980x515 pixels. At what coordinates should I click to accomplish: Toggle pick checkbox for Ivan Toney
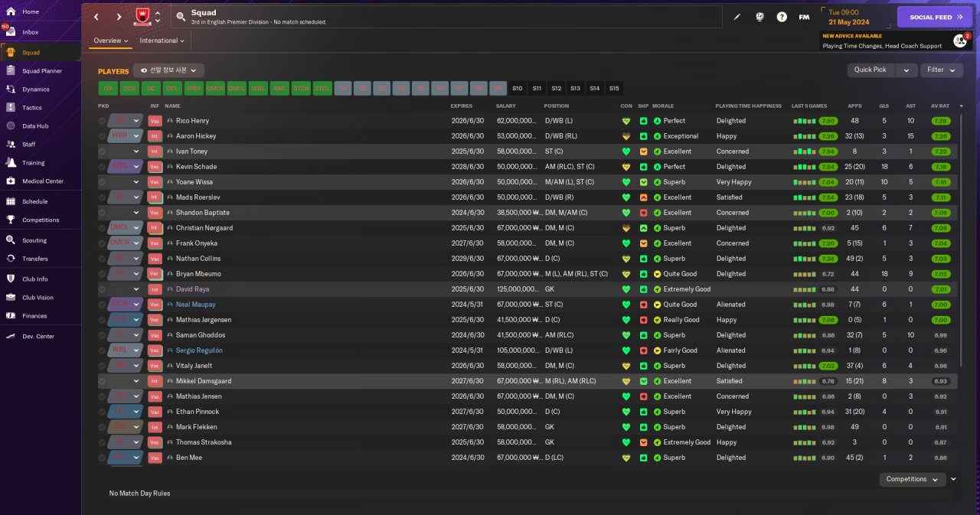coord(103,152)
